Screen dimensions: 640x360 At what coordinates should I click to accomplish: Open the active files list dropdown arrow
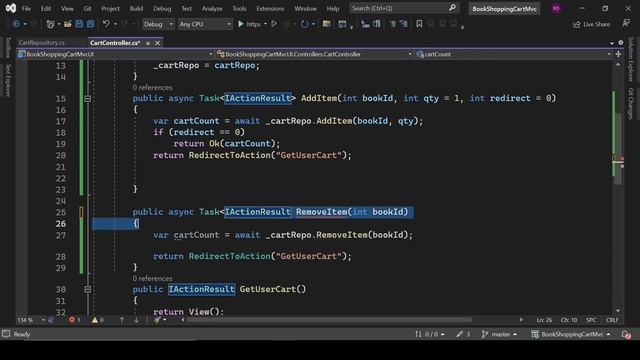pyautogui.click(x=612, y=43)
